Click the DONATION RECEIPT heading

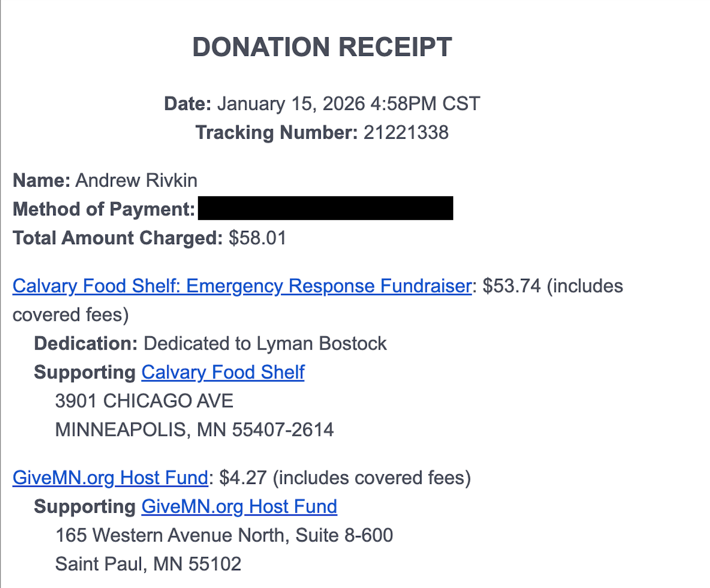click(x=322, y=47)
